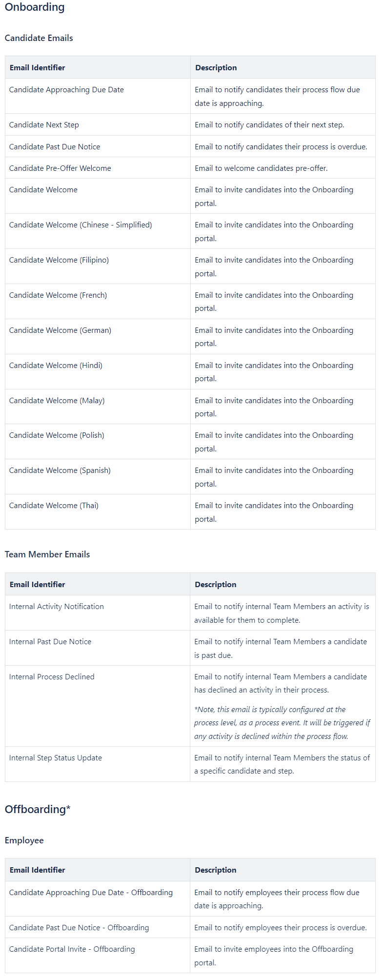Click Candidate Welcome (Chinese - Simplified) cell
384x980 pixels.
[x=81, y=225]
